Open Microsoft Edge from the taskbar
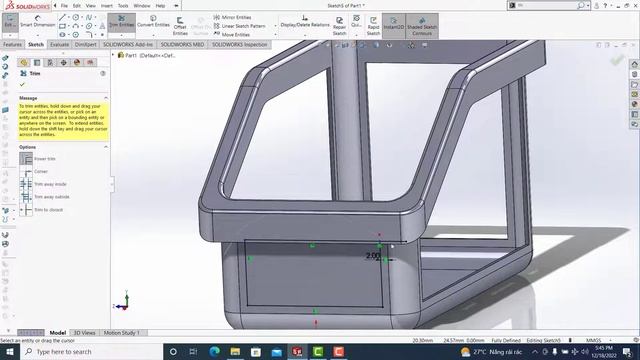640x360 pixels. coord(214,351)
